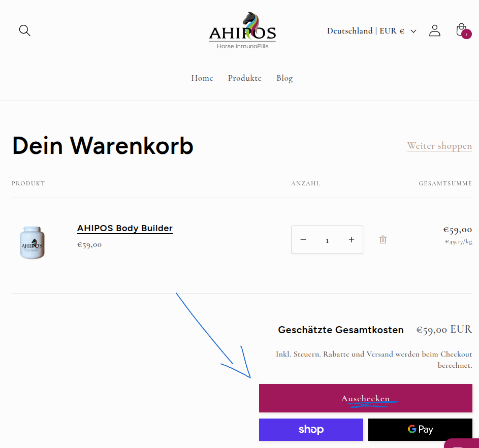The height and width of the screenshot is (448, 479).
Task: Follow the Weiter shoppen link
Action: pyautogui.click(x=439, y=146)
